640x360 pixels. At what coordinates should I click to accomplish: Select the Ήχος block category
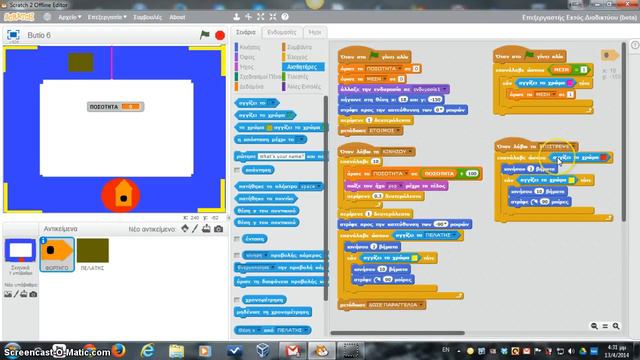click(x=246, y=67)
